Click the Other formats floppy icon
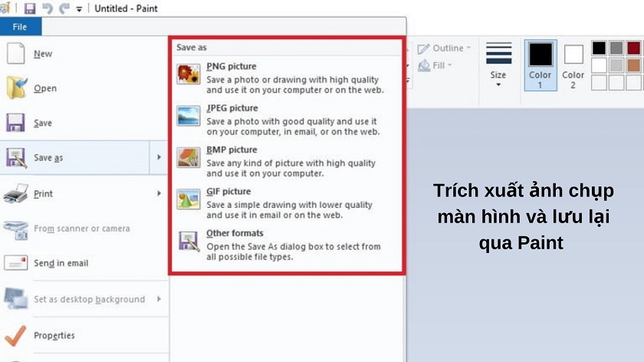This screenshot has width=644, height=362. coord(189,241)
